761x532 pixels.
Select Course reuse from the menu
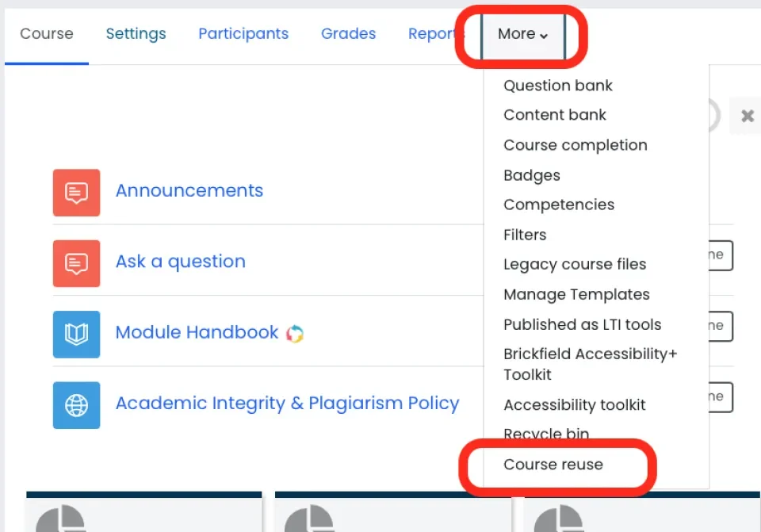[x=553, y=465]
